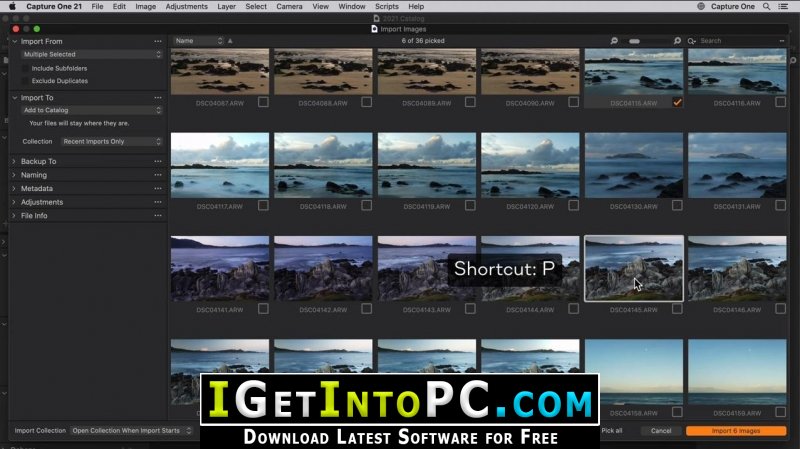Viewport: 800px width, 449px height.
Task: Open the Add to Catalog dropdown
Action: coord(91,110)
